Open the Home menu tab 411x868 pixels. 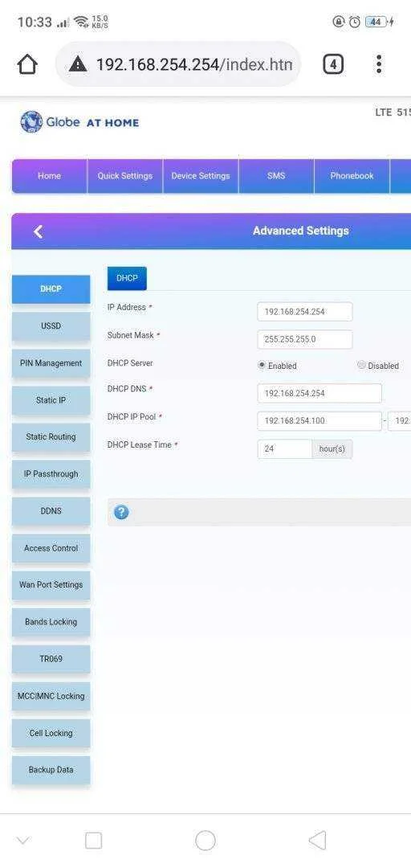tap(49, 176)
